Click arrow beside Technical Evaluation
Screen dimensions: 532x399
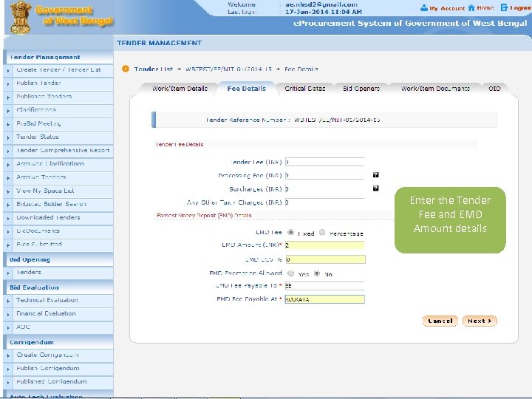pos(8,301)
